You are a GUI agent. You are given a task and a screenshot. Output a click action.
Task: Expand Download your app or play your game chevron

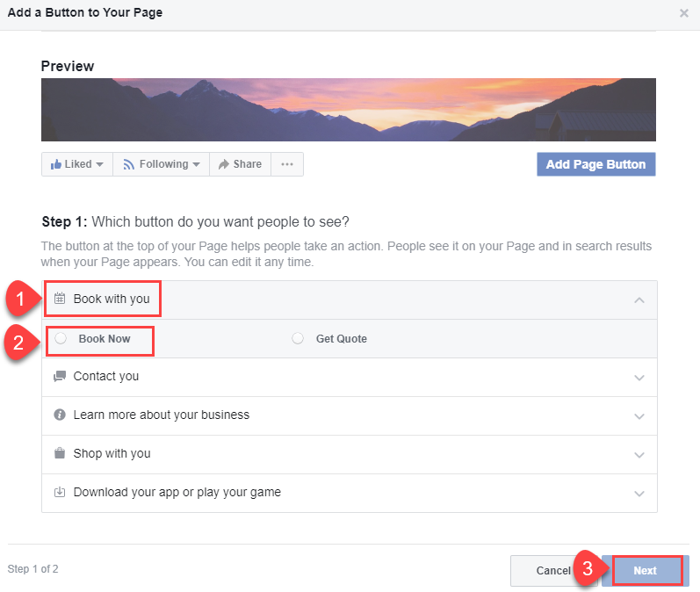[639, 494]
